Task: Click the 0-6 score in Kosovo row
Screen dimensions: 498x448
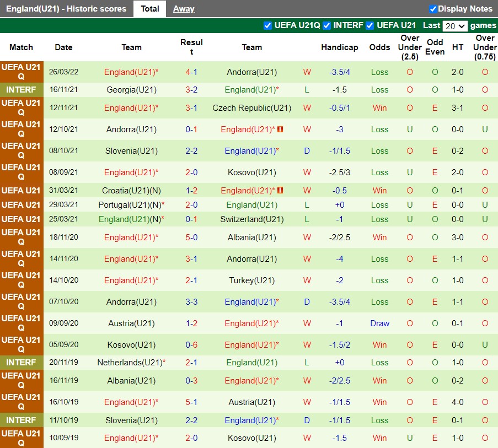Action: [191, 345]
